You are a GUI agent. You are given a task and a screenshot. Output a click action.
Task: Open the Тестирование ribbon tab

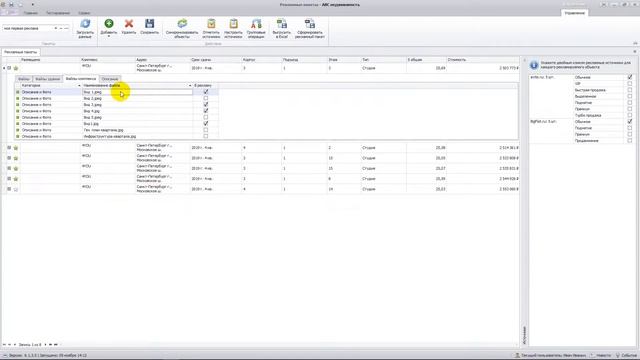pyautogui.click(x=58, y=13)
